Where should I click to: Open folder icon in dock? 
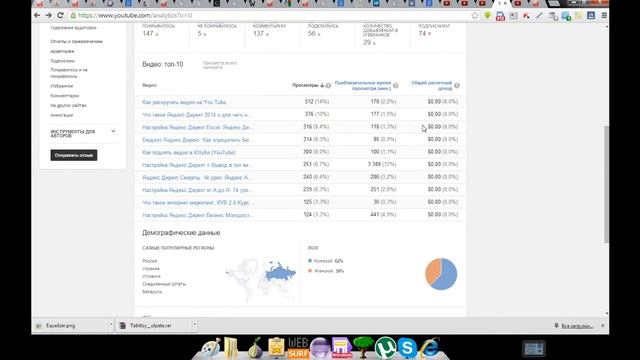pyautogui.click(x=231, y=348)
